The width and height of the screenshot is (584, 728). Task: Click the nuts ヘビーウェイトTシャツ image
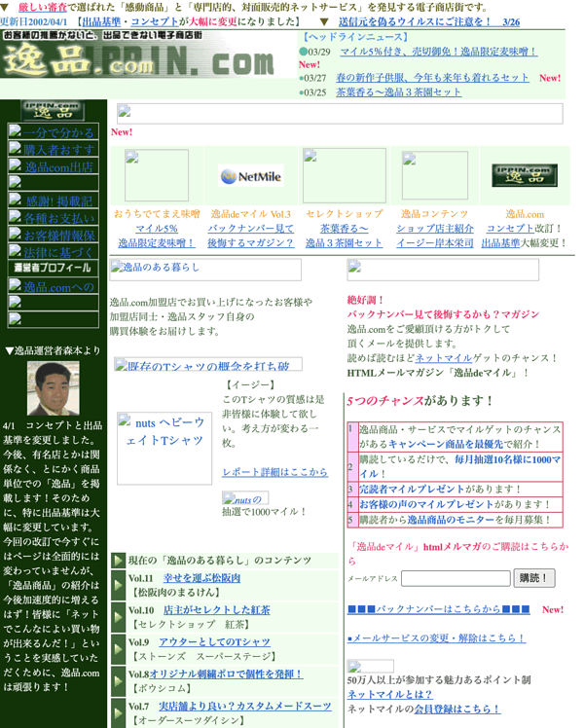[x=164, y=448]
